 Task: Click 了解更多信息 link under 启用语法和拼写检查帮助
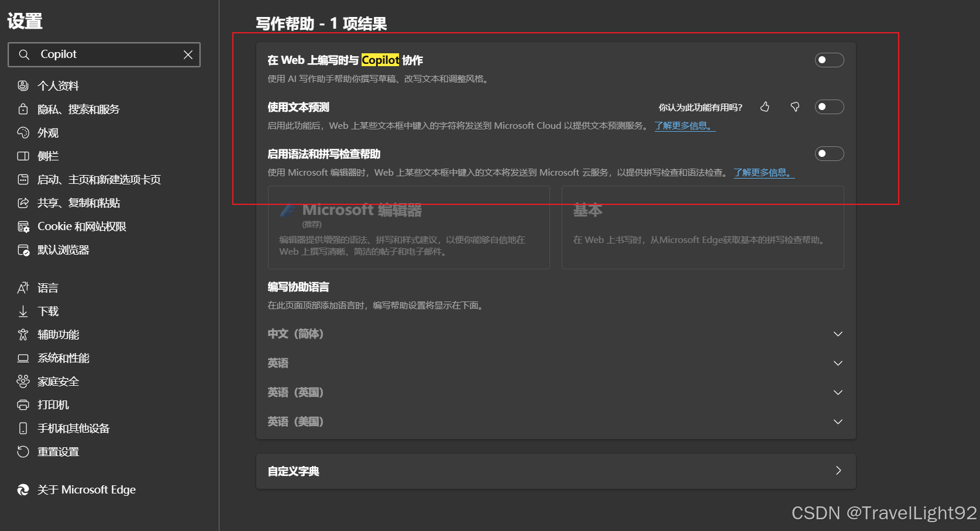point(764,173)
